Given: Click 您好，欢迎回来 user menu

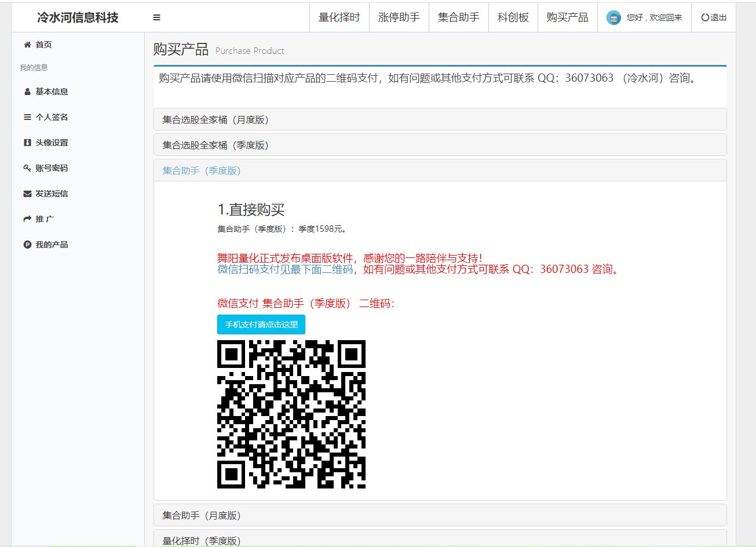Looking at the screenshot, I should (x=645, y=17).
